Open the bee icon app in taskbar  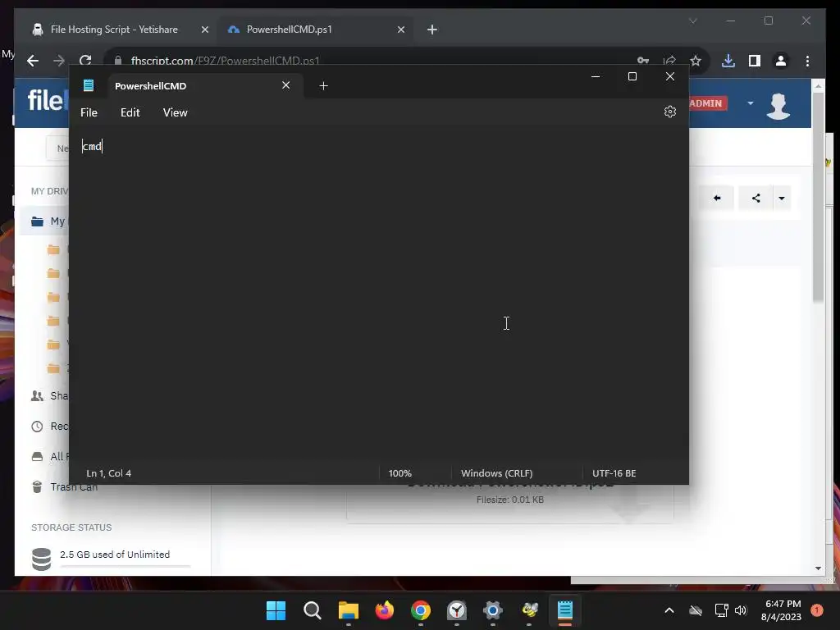[529, 610]
